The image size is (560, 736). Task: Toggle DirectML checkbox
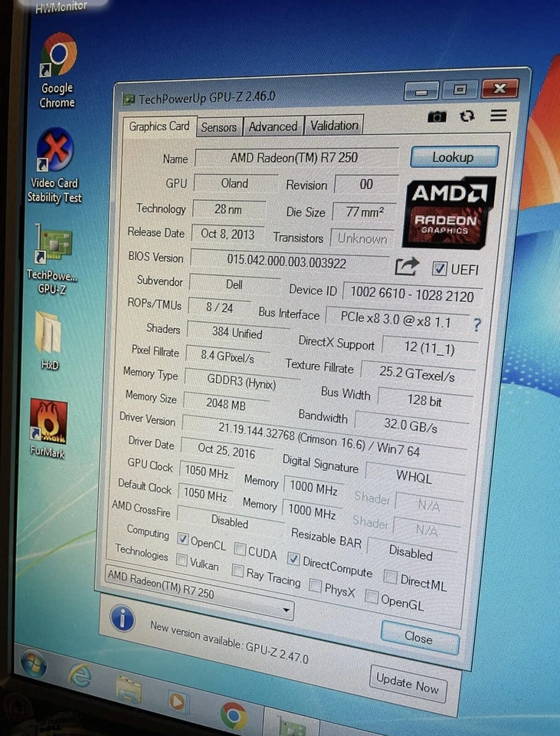390,577
